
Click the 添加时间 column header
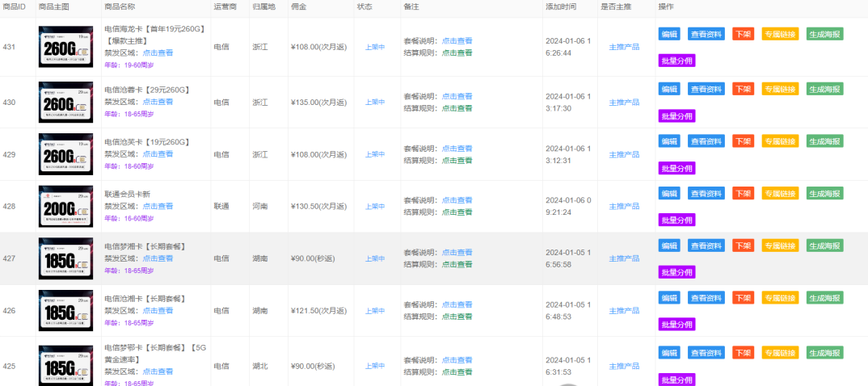coord(561,6)
